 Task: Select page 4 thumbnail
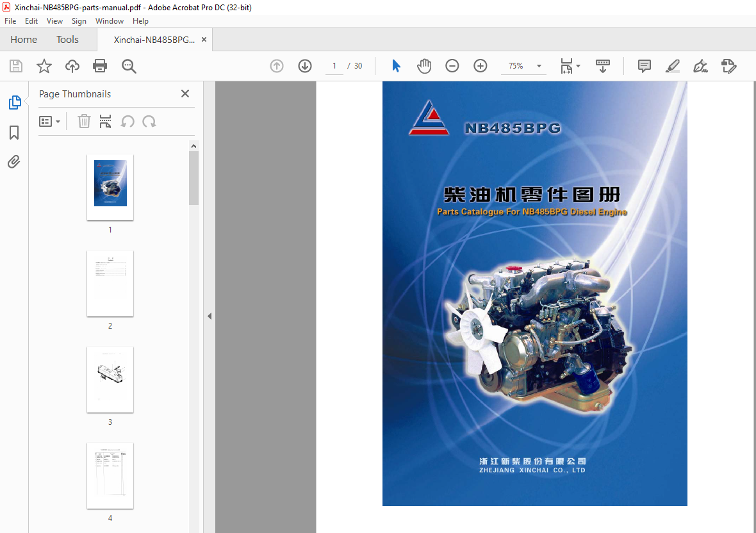tap(110, 475)
